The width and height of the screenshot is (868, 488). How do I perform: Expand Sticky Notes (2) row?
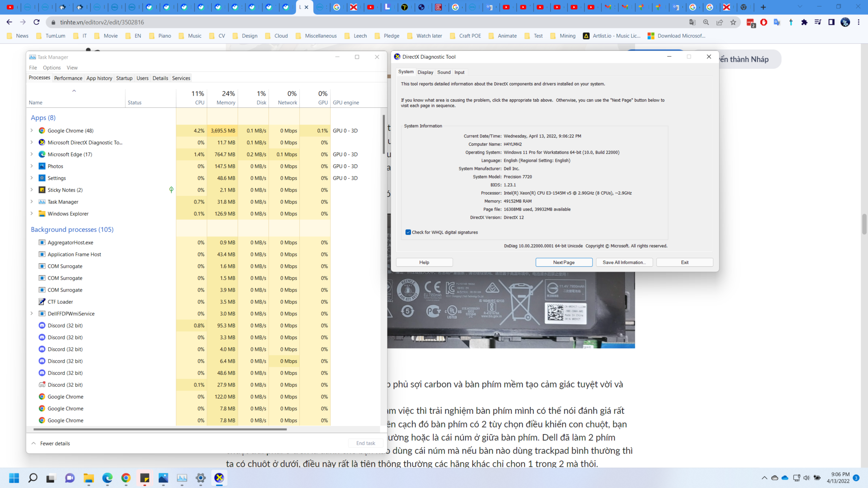(x=32, y=190)
